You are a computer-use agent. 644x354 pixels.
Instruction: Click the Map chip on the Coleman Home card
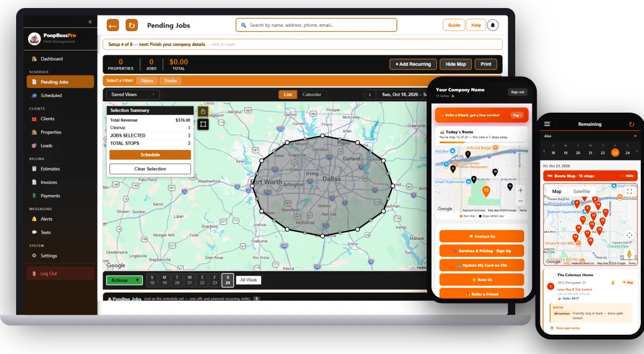point(627,282)
